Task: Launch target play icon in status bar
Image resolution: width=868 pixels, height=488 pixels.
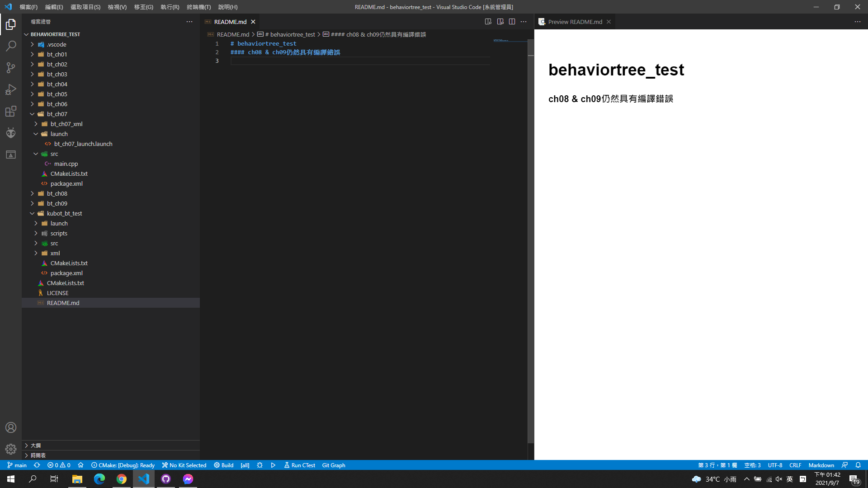Action: coord(273,465)
